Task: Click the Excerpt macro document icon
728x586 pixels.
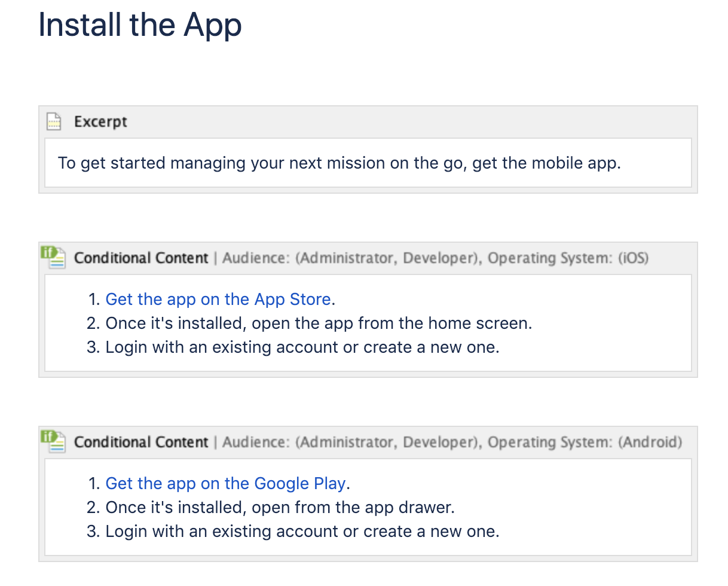Action: pyautogui.click(x=54, y=121)
